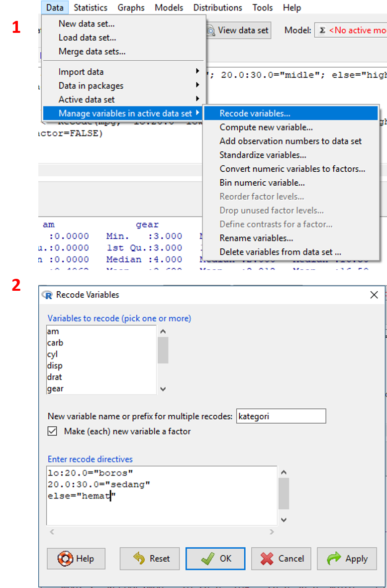Select Standardize variables... item
Image resolution: width=387 pixels, height=588 pixels.
click(290, 155)
